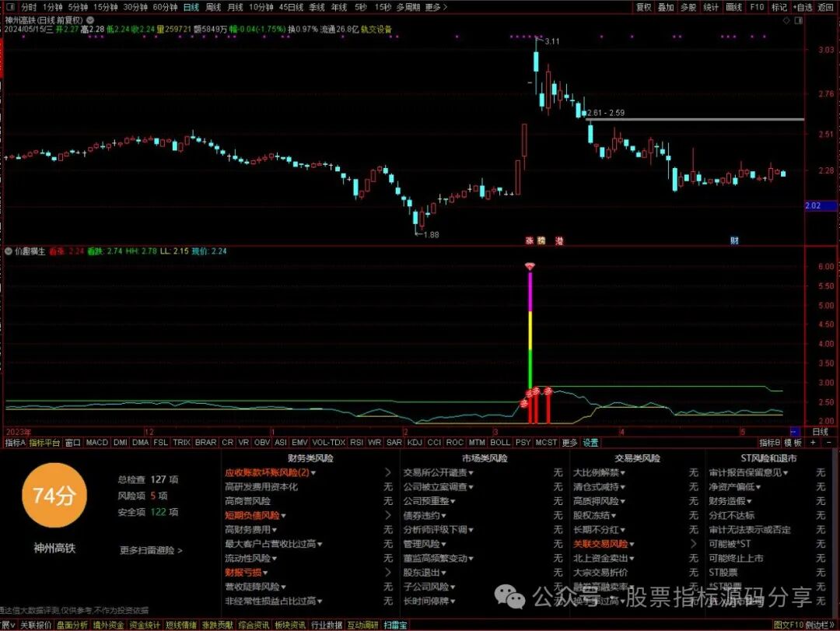Apply the BOLL indicator
Viewport: 840px width, 631px height.
[500, 442]
